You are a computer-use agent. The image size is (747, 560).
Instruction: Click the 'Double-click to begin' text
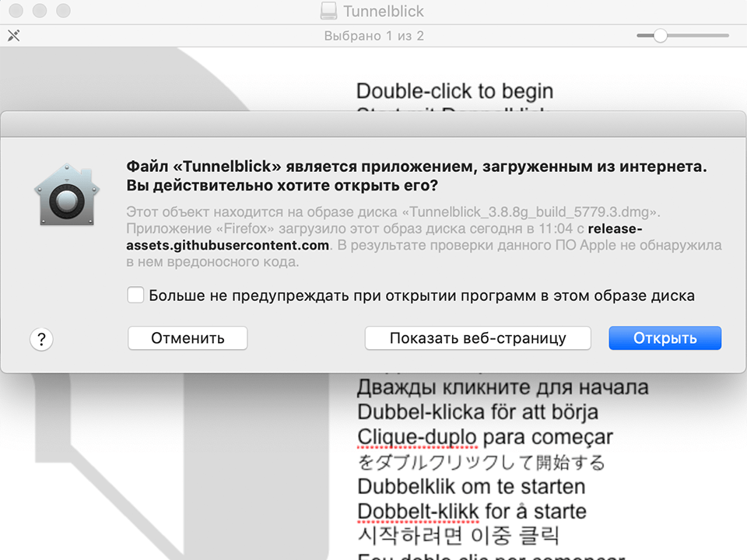coord(454,90)
